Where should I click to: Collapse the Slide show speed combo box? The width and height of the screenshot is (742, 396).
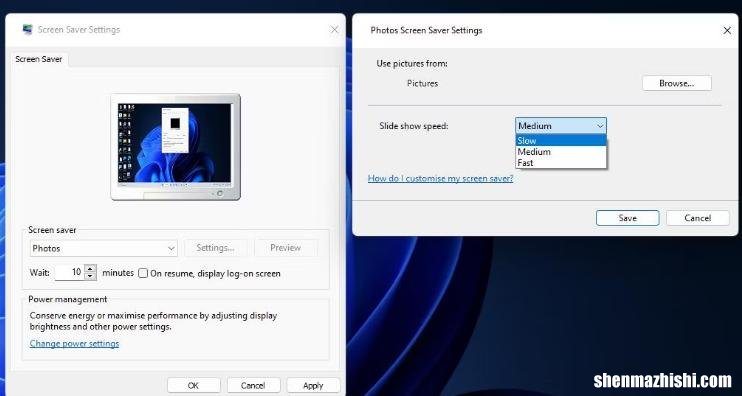(561, 126)
